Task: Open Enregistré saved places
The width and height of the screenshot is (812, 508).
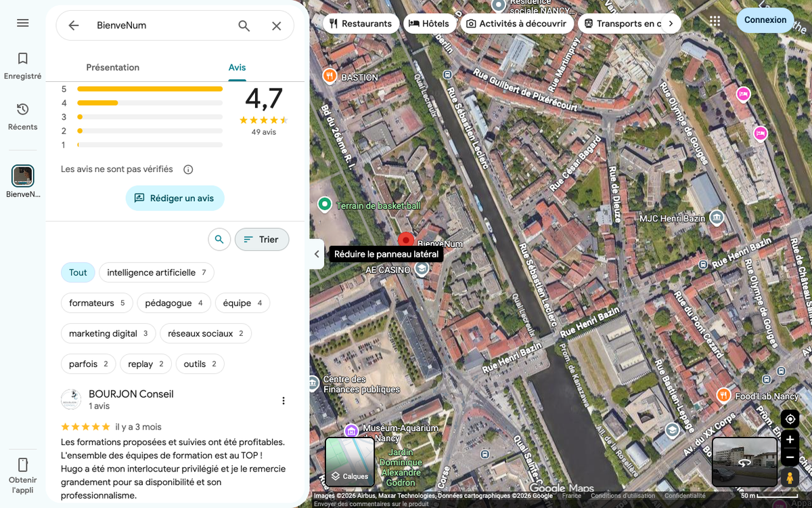Action: coord(22,66)
